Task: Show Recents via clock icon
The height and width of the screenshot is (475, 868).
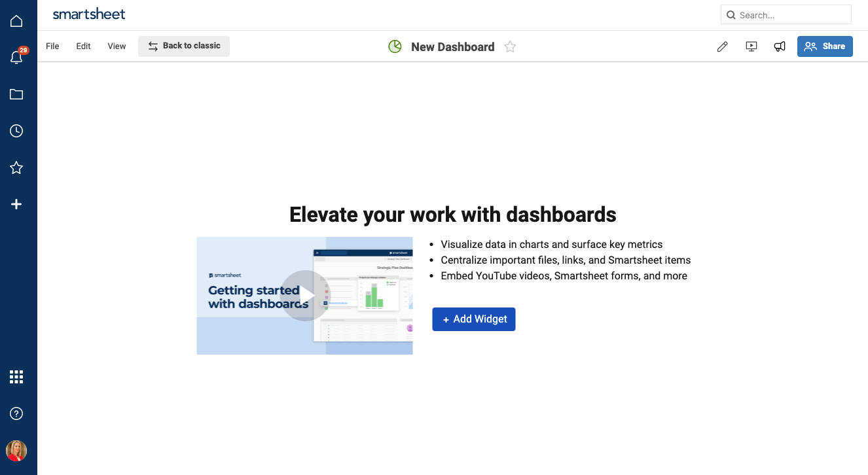Action: tap(16, 131)
